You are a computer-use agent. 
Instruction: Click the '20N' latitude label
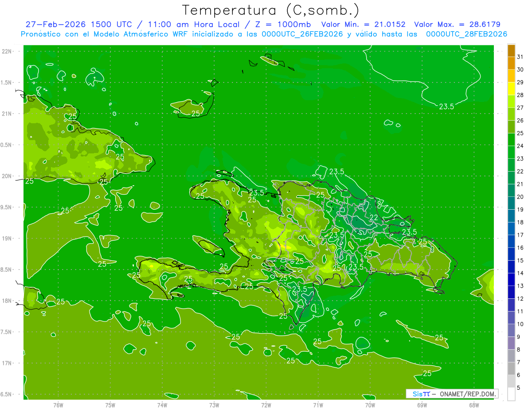click(6, 176)
